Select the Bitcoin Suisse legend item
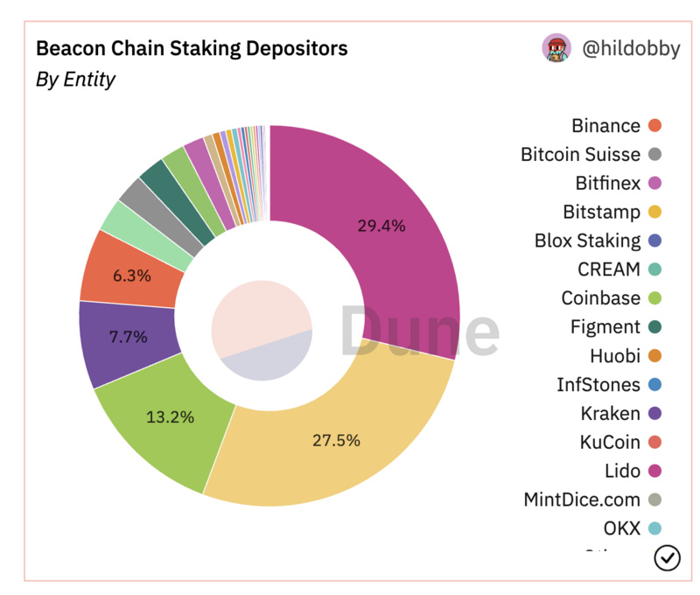The width and height of the screenshot is (700, 595). 580,155
